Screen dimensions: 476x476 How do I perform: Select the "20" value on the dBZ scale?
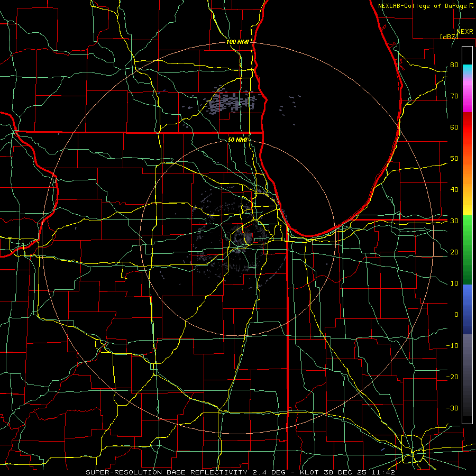point(454,252)
